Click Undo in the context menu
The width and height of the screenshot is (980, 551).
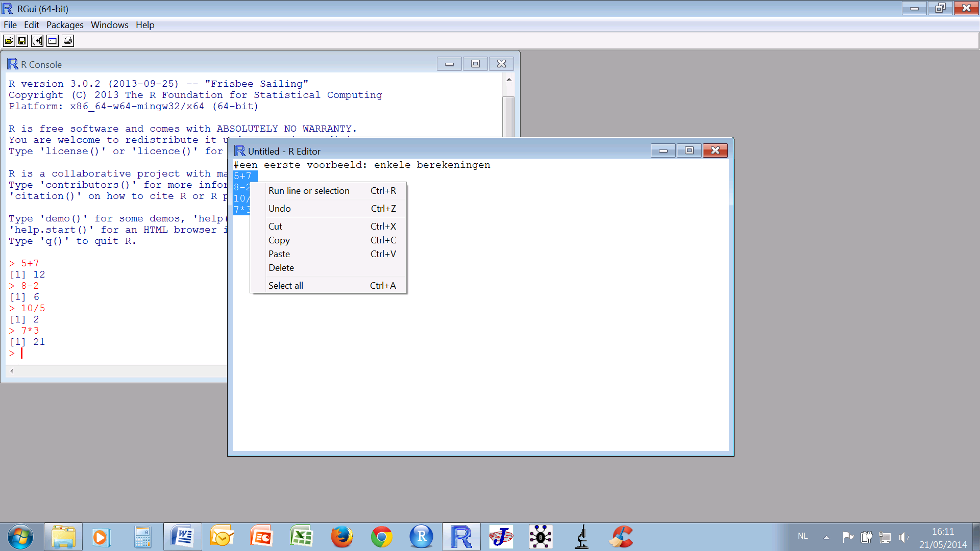(x=280, y=209)
